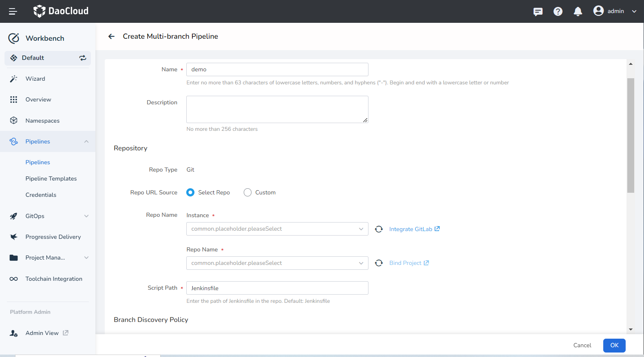Click the vertical scrollbar thumb
Image resolution: width=644 pixels, height=357 pixels.
631,134
